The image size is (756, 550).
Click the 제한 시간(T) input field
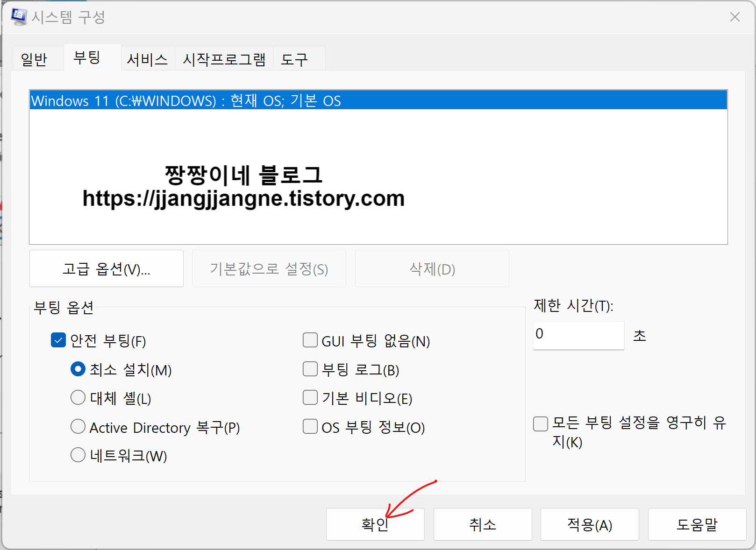[x=578, y=335]
